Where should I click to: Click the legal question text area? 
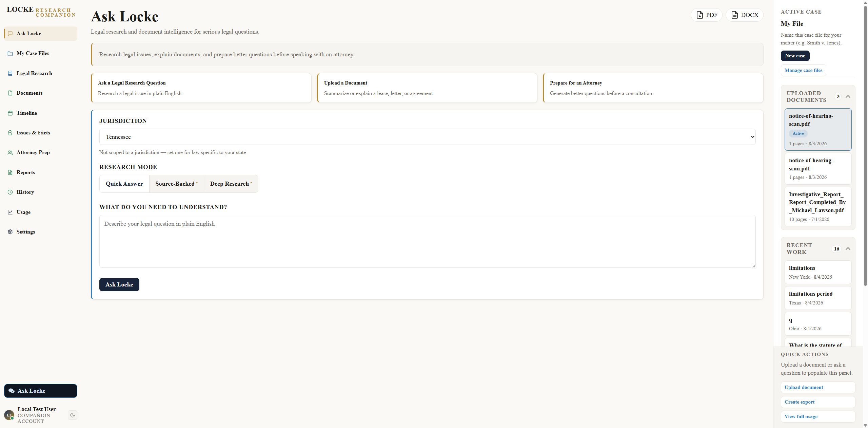427,241
